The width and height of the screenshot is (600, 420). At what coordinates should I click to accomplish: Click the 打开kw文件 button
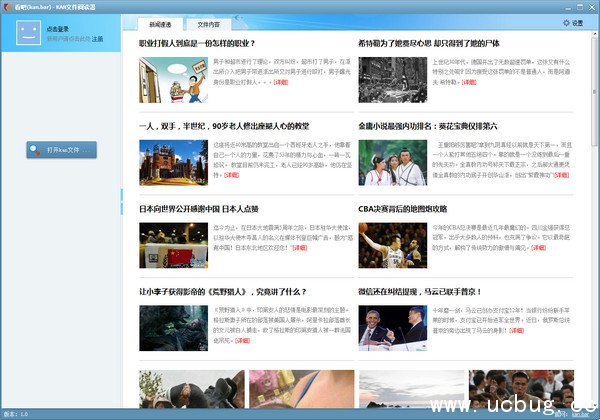tap(62, 149)
